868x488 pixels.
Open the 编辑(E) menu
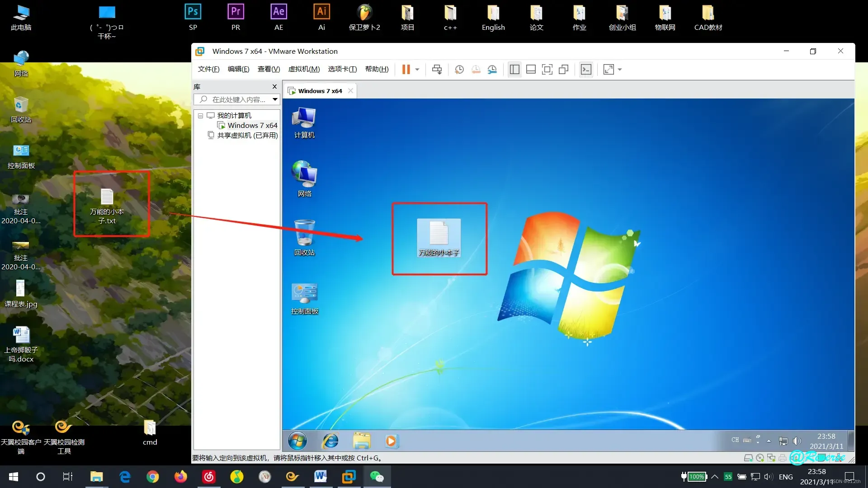coord(238,69)
